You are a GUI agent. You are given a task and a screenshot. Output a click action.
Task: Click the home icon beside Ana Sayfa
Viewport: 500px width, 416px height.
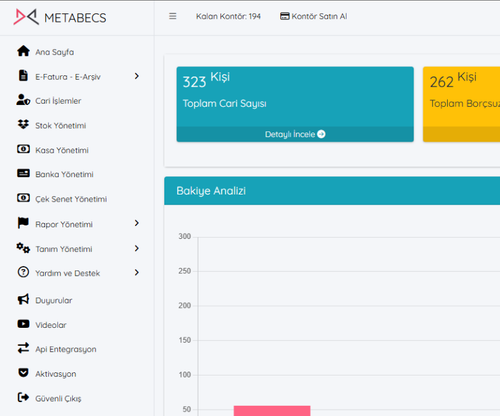pos(23,51)
